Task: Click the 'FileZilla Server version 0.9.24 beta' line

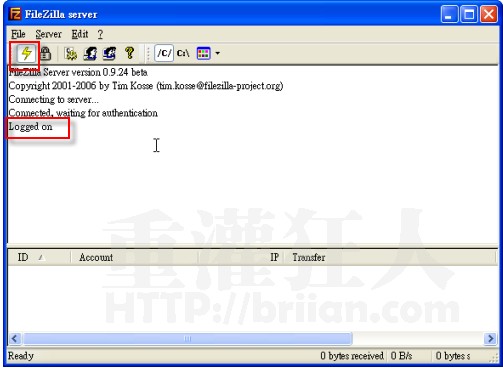Action: (x=78, y=72)
